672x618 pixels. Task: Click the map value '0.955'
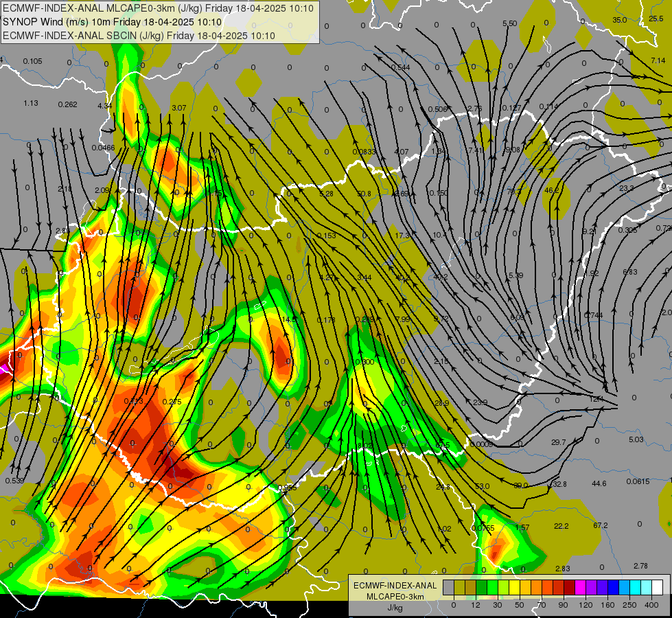point(287,488)
